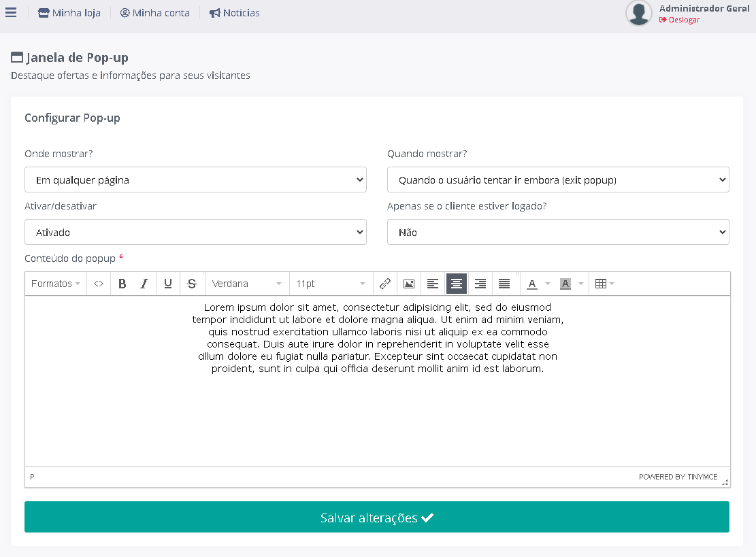The image size is (756, 557).
Task: Go to Minha loja
Action: [69, 13]
